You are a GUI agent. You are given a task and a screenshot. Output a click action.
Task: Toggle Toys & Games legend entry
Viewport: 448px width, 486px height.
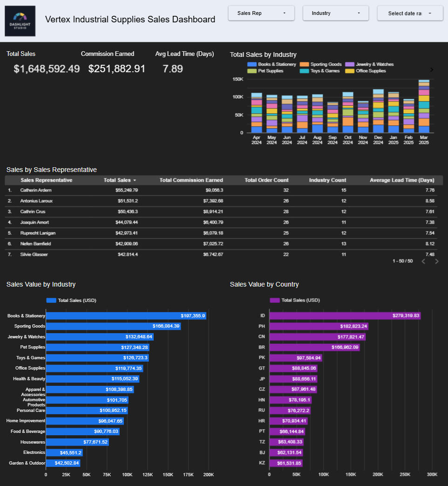tap(321, 71)
